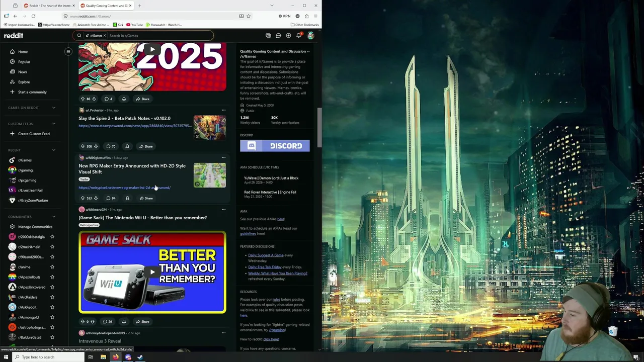Image resolution: width=644 pixels, height=362 pixels.
Task: Favorite r/2000sNostalgia with its star
Action: [52, 237]
